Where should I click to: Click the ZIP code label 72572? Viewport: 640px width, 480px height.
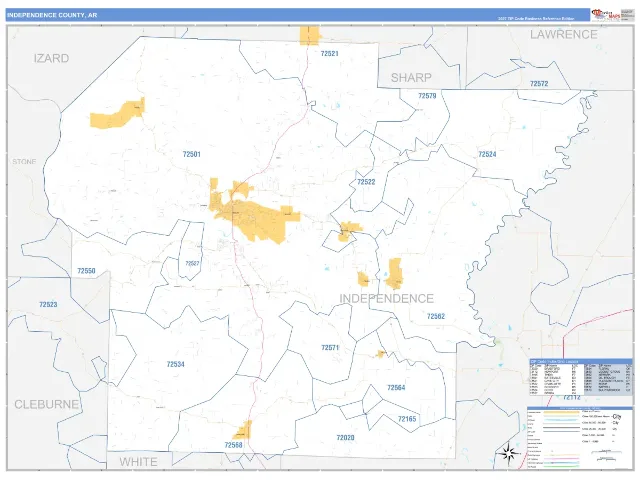pyautogui.click(x=539, y=84)
